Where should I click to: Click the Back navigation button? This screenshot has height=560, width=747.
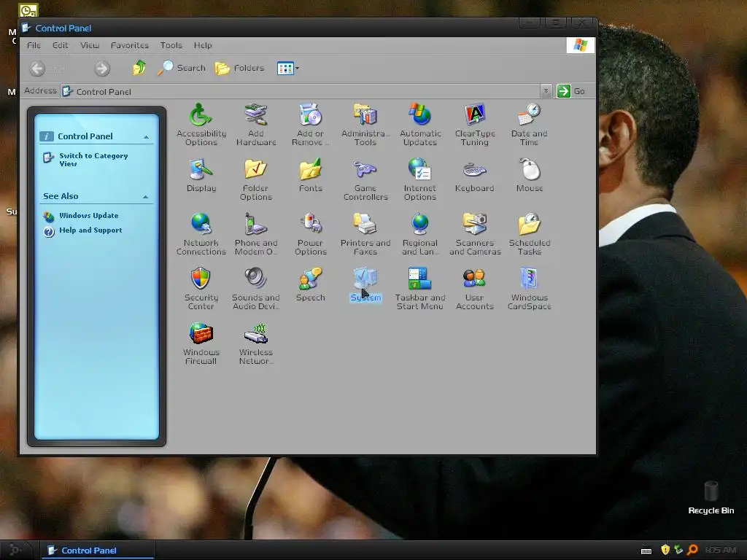pos(49,69)
